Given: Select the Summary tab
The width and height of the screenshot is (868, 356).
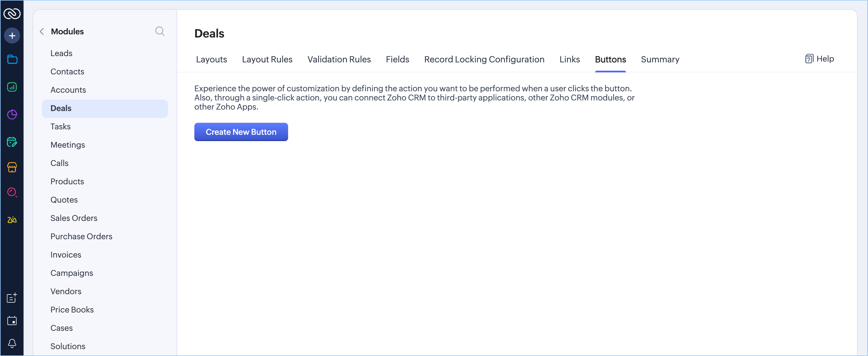Looking at the screenshot, I should pyautogui.click(x=659, y=60).
